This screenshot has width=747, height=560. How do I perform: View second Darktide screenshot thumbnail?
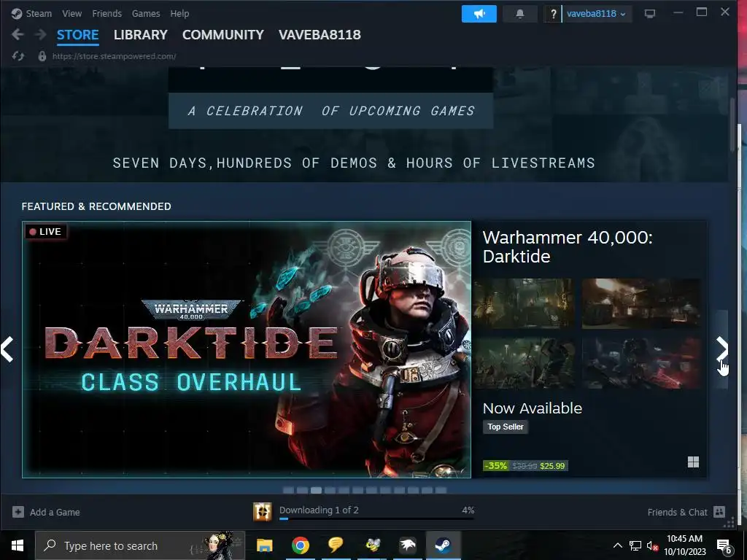coord(641,303)
